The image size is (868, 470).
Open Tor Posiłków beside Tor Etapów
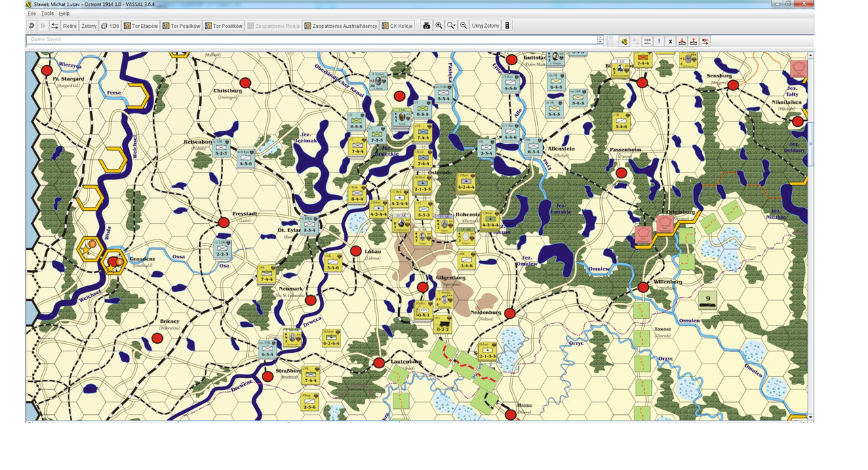point(181,26)
